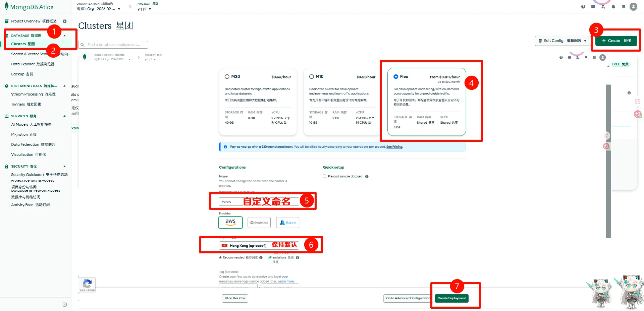Open the Organization dropdown in the main top bar
This screenshot has height=311, width=644.
pyautogui.click(x=98, y=9)
